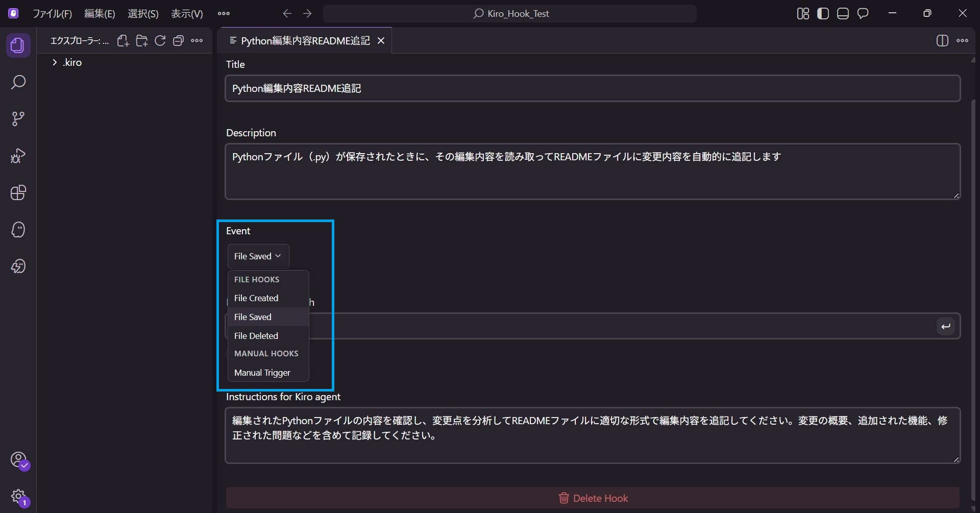Click the new file icon in explorer
980x513 pixels.
pos(123,41)
